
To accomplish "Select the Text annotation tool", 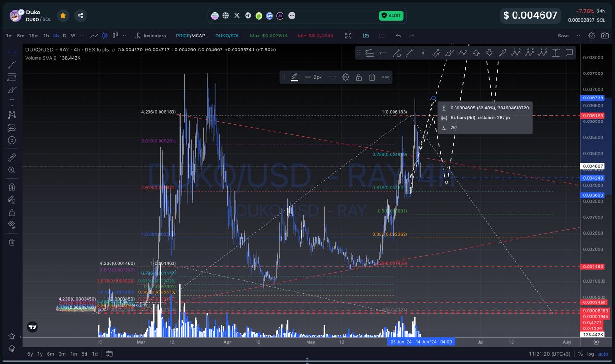I will tap(12, 102).
